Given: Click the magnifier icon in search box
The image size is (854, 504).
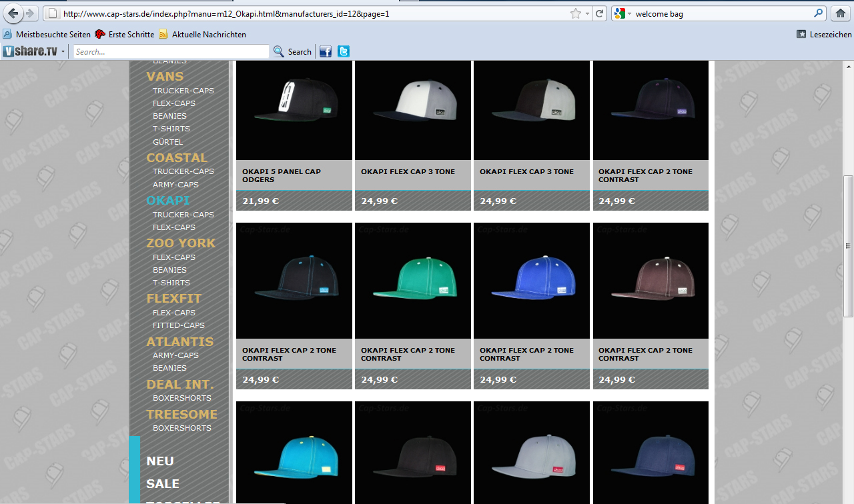Looking at the screenshot, I should tap(819, 13).
